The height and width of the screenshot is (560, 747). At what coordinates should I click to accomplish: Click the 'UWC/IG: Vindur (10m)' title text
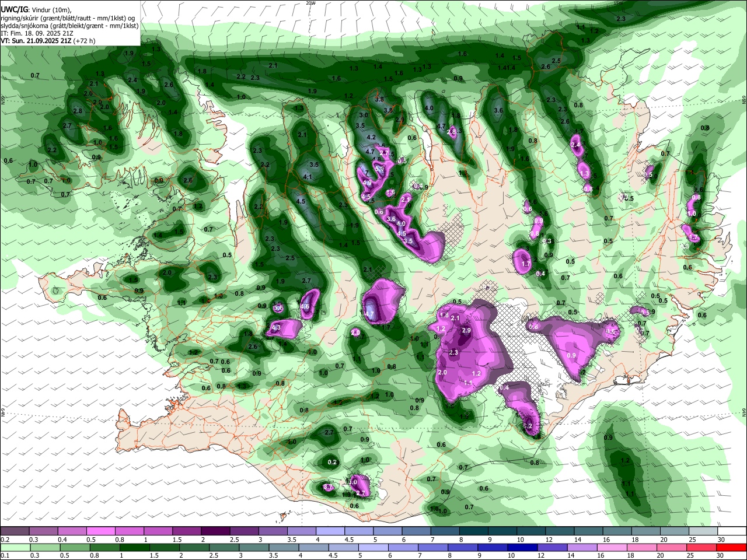coord(35,10)
